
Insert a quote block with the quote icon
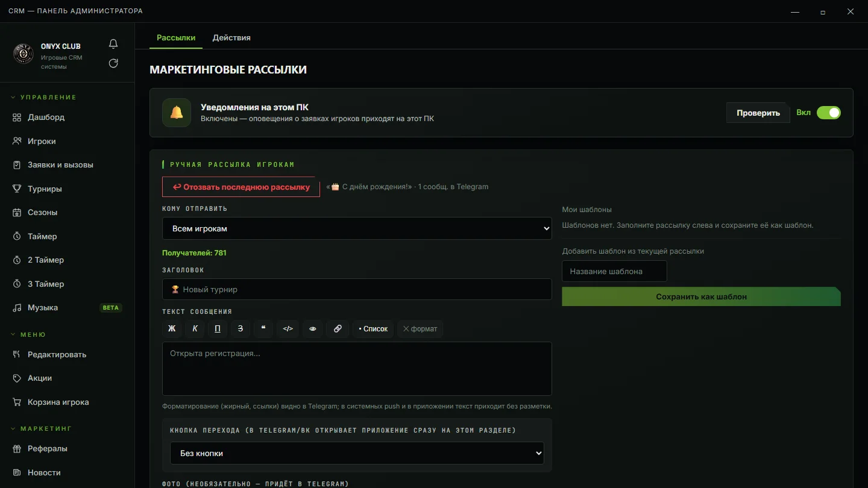tap(263, 328)
